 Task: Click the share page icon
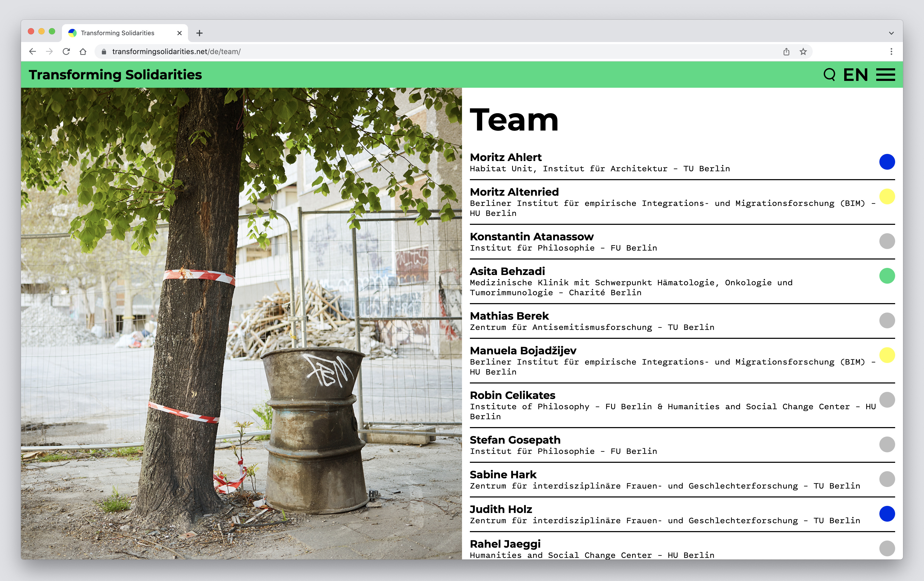786,51
